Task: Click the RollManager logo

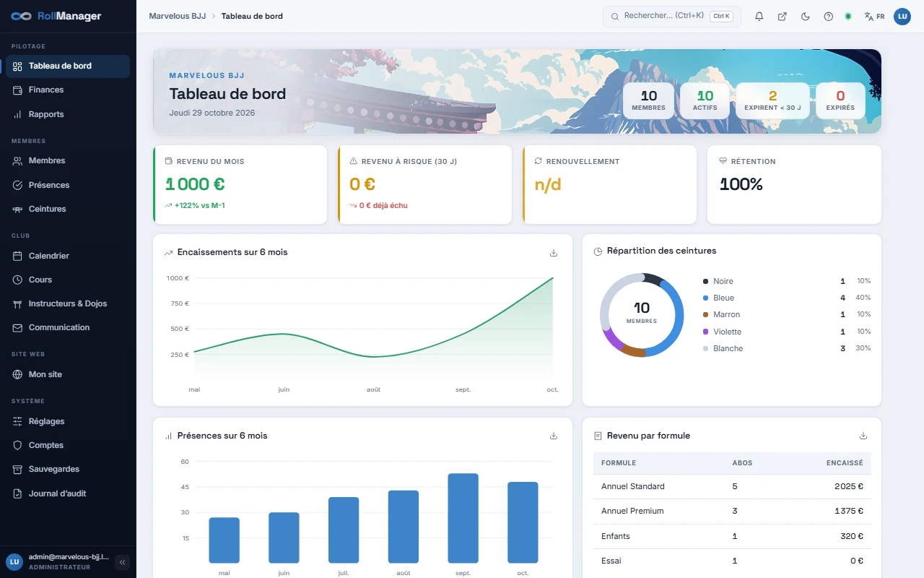Action: point(56,16)
